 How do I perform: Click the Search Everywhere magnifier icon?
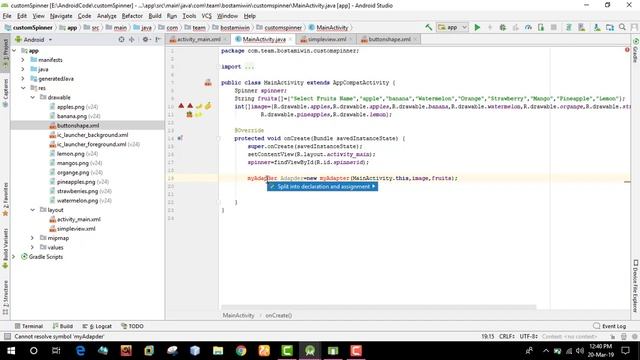622,27
